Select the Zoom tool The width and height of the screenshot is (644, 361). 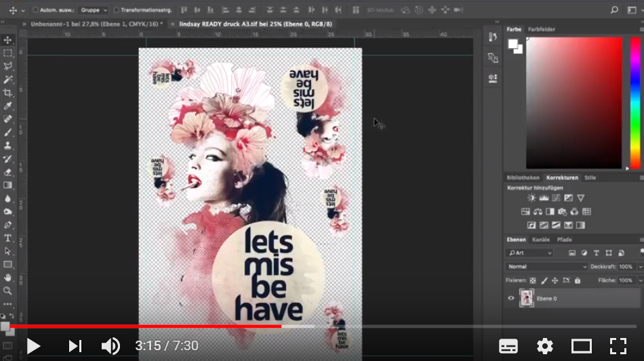pyautogui.click(x=8, y=291)
